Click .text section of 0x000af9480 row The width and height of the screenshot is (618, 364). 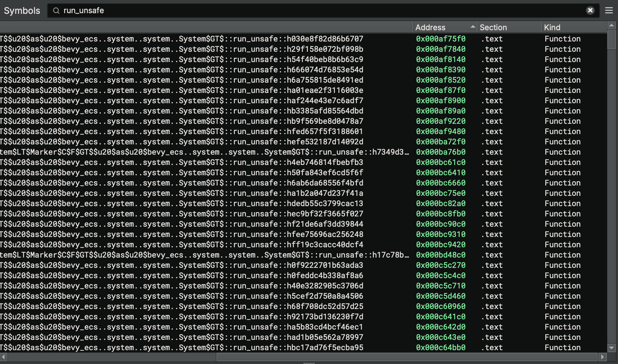tap(492, 132)
